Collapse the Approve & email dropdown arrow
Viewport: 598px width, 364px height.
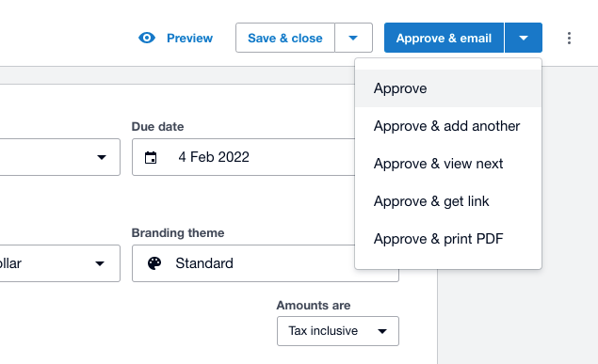[524, 38]
